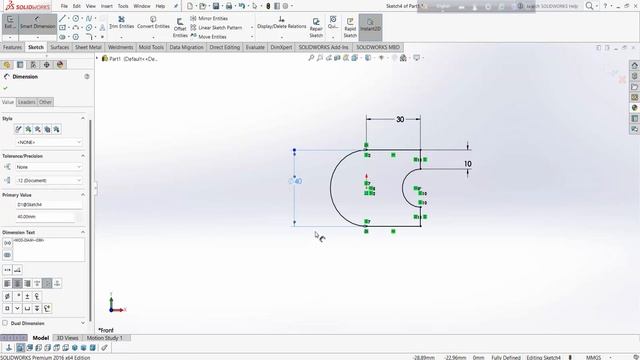The height and width of the screenshot is (360, 640).
Task: Select the Model tab at bottom
Action: click(x=41, y=338)
